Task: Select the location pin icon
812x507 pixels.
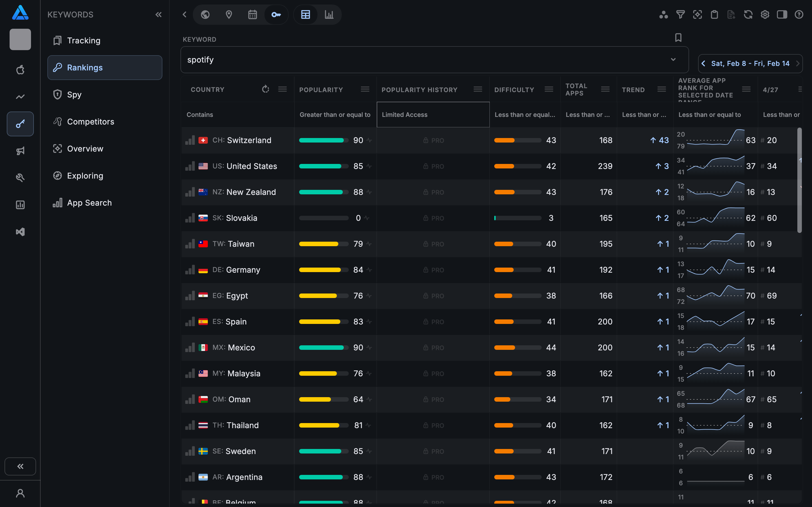Action: point(229,14)
